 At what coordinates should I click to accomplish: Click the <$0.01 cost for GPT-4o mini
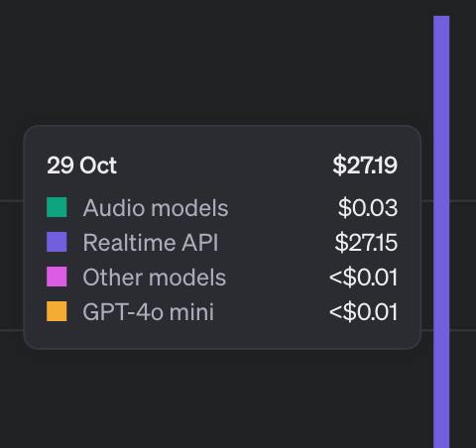pos(363,312)
